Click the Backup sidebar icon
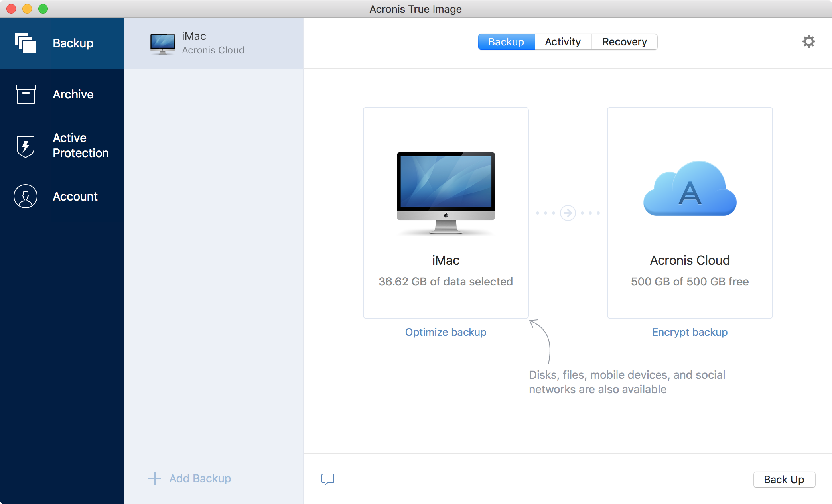 pyautogui.click(x=25, y=42)
